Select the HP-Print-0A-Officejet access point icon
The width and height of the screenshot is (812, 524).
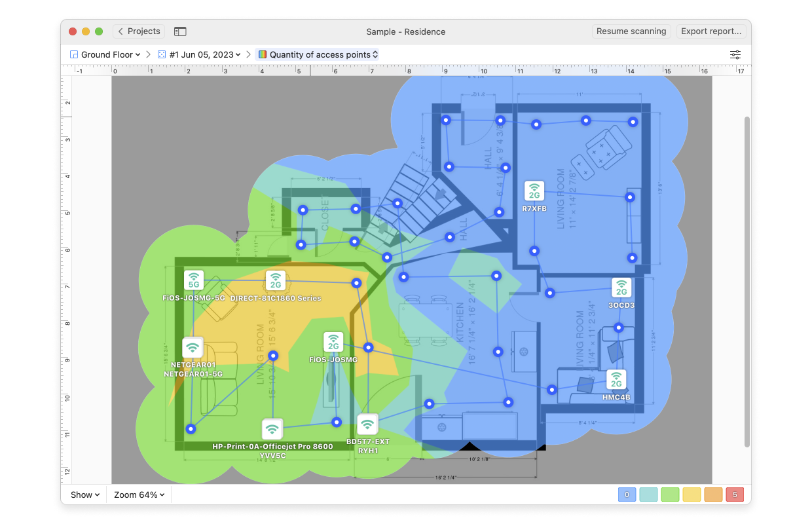coord(272,429)
